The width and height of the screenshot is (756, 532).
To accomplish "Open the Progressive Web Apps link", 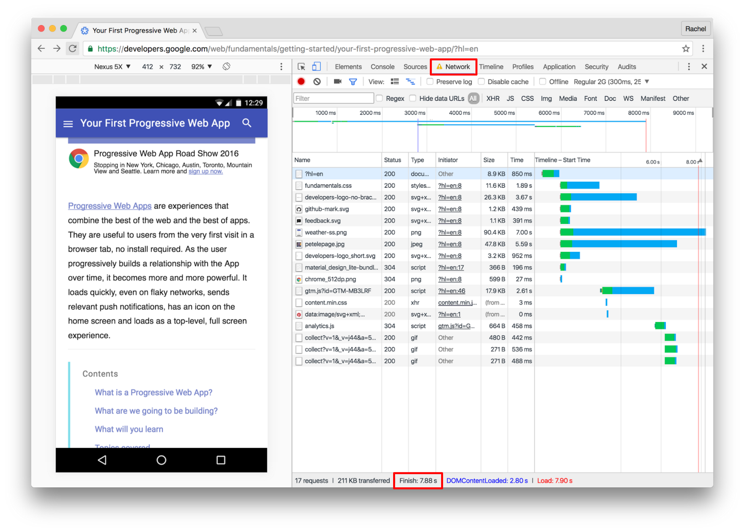I will [x=110, y=206].
